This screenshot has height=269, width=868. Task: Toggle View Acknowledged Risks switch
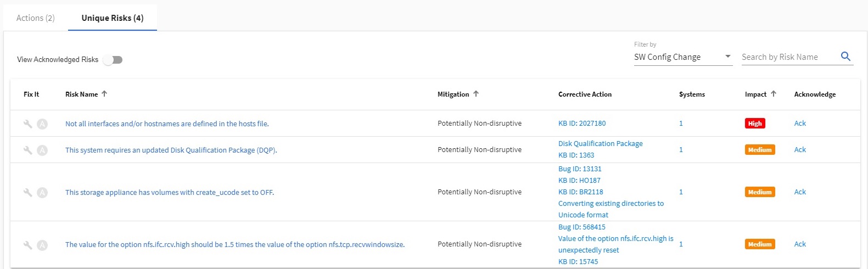[113, 60]
